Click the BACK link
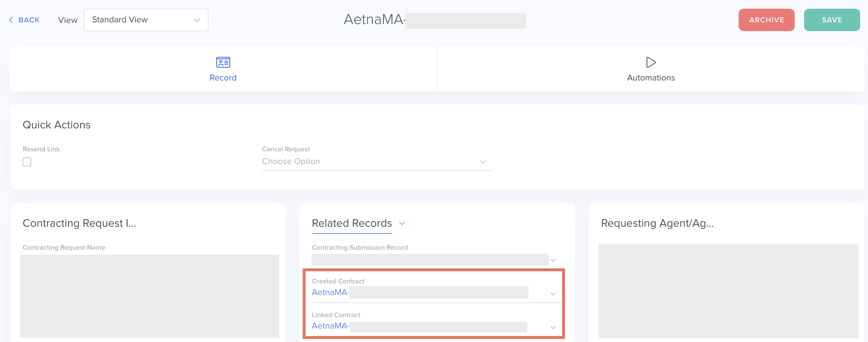 click(29, 20)
